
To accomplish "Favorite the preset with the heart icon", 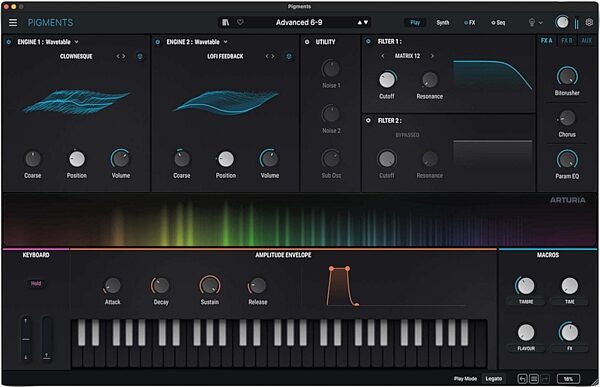I will 240,23.
